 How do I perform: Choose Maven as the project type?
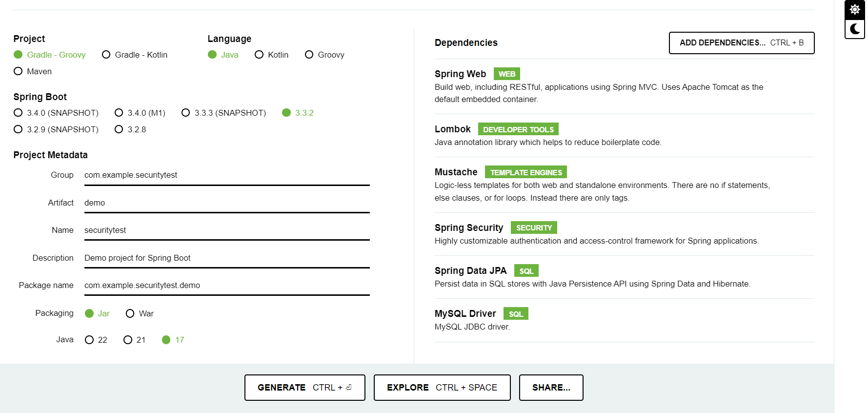point(33,71)
